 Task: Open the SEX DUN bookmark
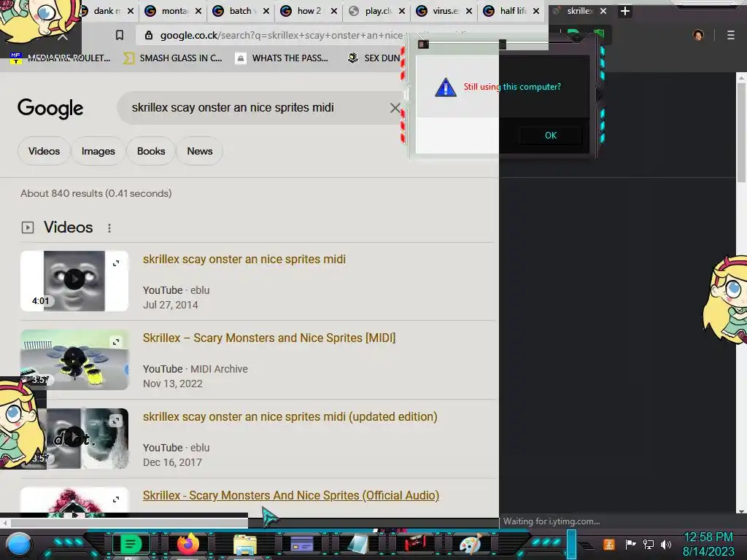pyautogui.click(x=374, y=58)
